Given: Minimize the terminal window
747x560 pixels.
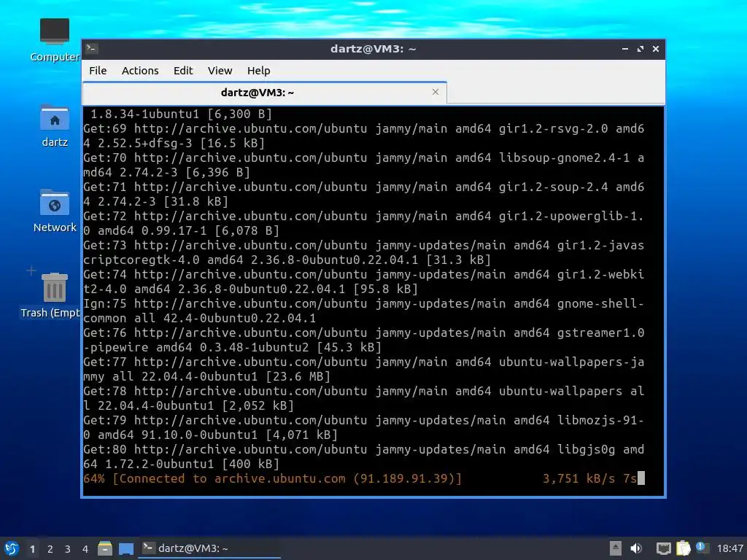Looking at the screenshot, I should (x=625, y=49).
